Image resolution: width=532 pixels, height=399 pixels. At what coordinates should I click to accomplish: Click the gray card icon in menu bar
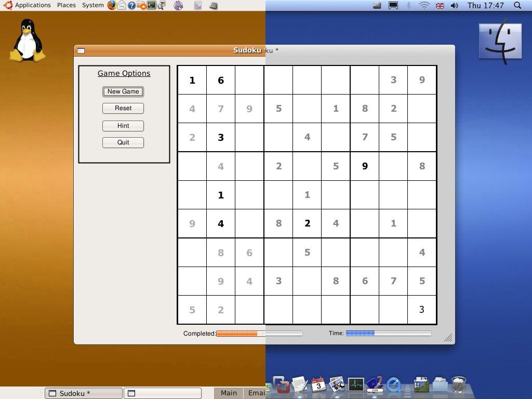pyautogui.click(x=377, y=5)
